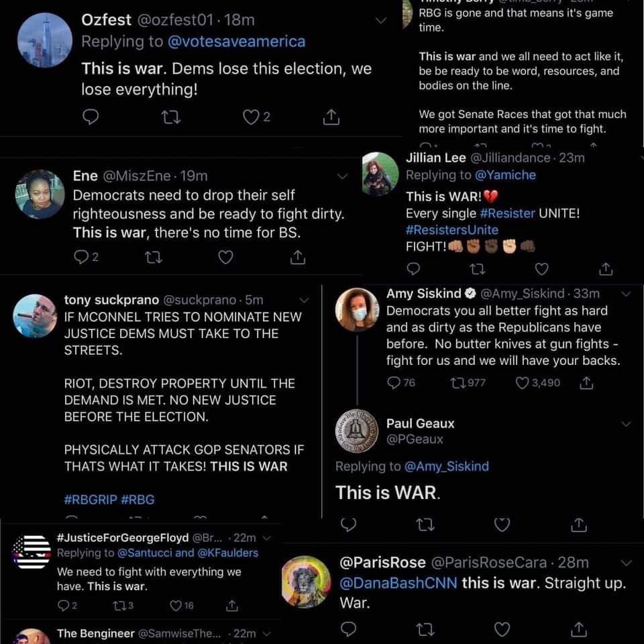Reply to Ene's tweet with 2 replies
644x644 pixels.
pyautogui.click(x=87, y=257)
